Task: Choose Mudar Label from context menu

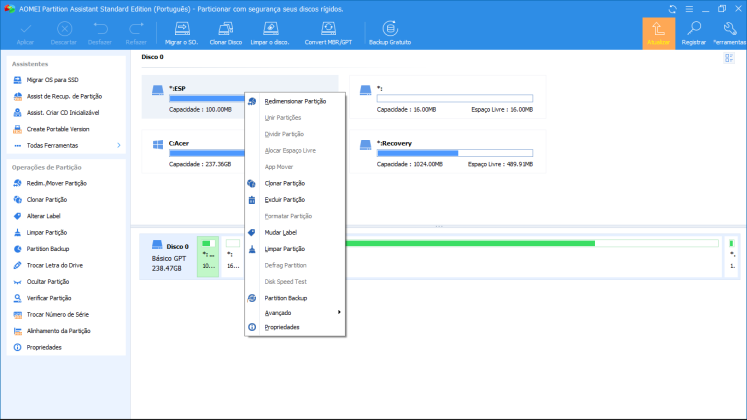Action: pos(295,233)
